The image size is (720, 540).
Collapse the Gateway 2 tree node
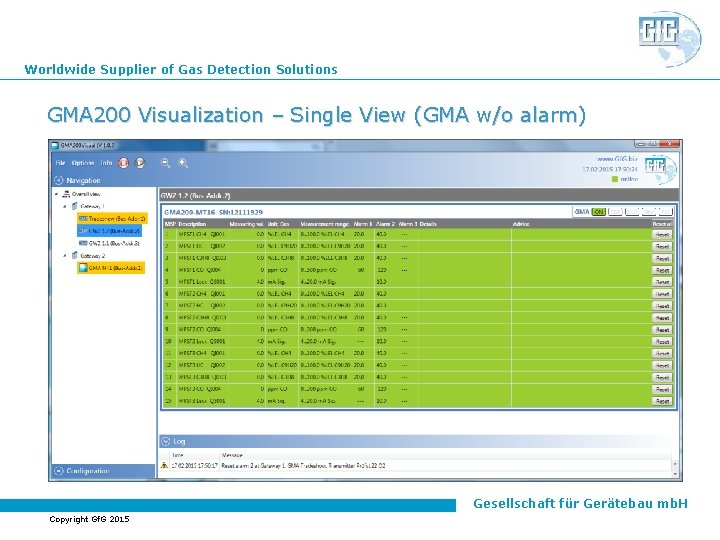pyautogui.click(x=65, y=256)
